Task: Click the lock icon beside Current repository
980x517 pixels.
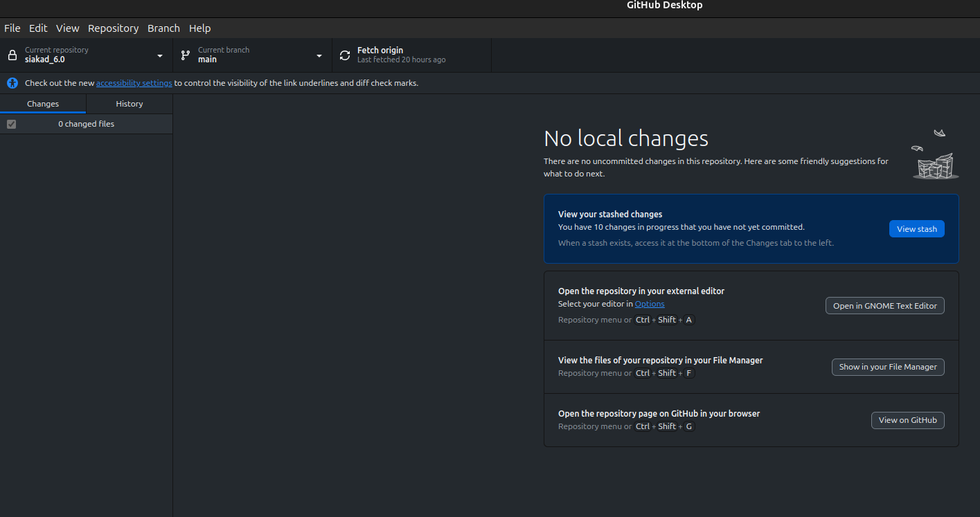Action: pyautogui.click(x=12, y=55)
